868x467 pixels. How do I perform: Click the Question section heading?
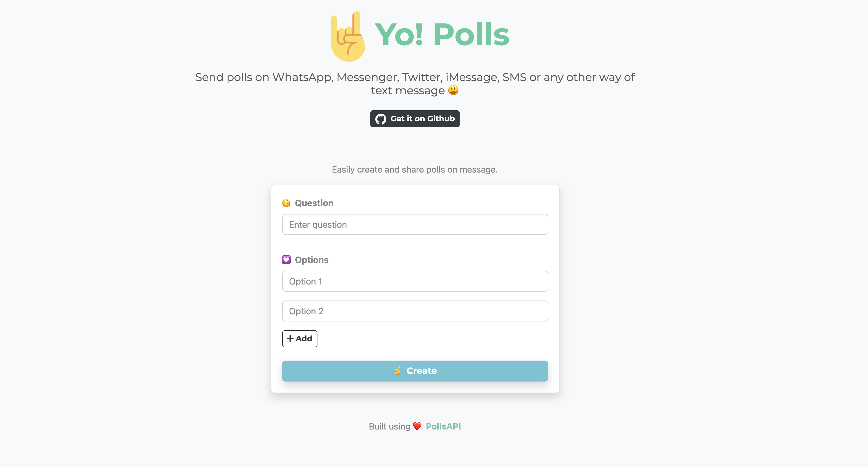314,203
